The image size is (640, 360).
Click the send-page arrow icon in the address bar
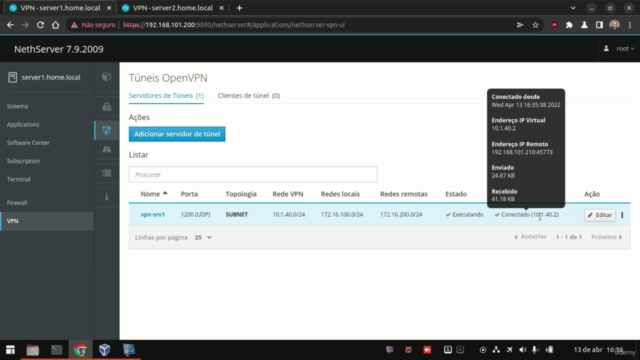(x=520, y=25)
